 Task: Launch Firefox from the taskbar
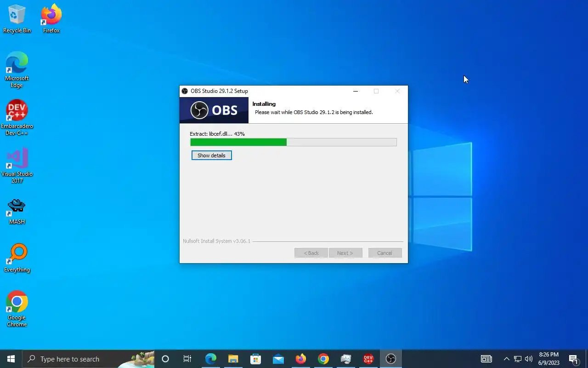(301, 359)
